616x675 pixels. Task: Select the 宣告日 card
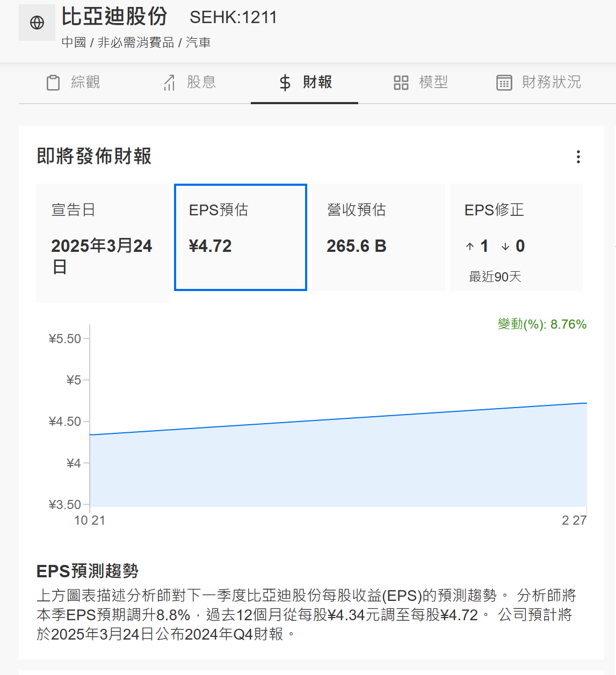103,243
